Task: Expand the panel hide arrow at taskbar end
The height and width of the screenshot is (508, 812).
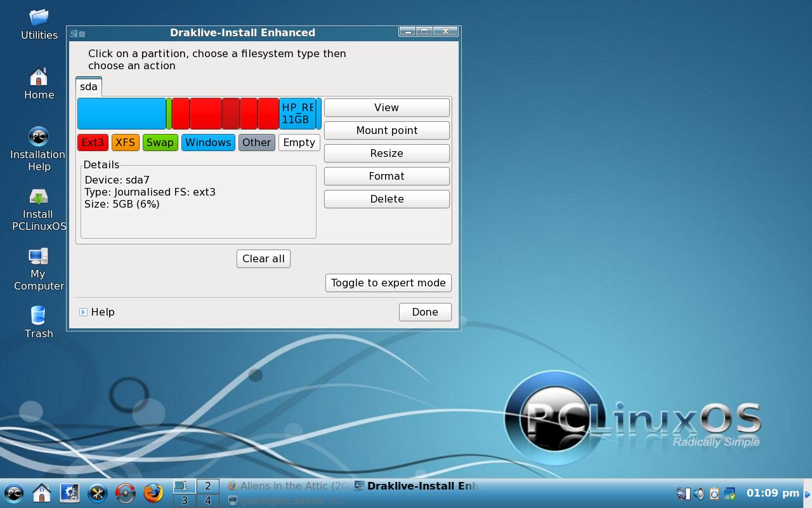Action: point(808,493)
